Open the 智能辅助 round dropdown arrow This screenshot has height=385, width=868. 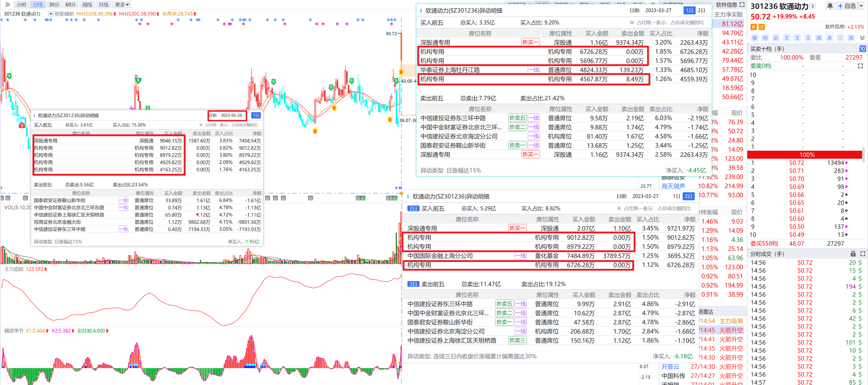coord(51,14)
